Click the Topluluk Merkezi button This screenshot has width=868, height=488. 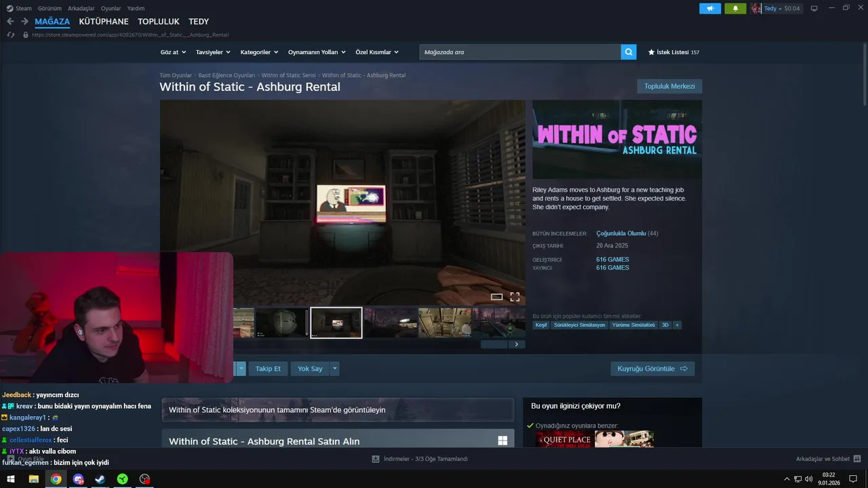(x=669, y=86)
